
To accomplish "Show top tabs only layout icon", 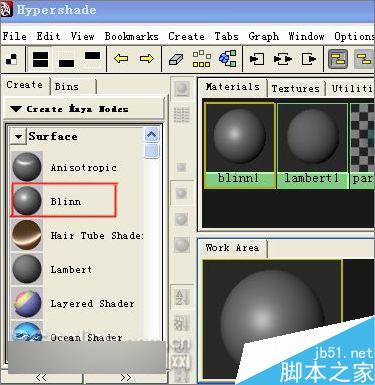I will tap(92, 56).
